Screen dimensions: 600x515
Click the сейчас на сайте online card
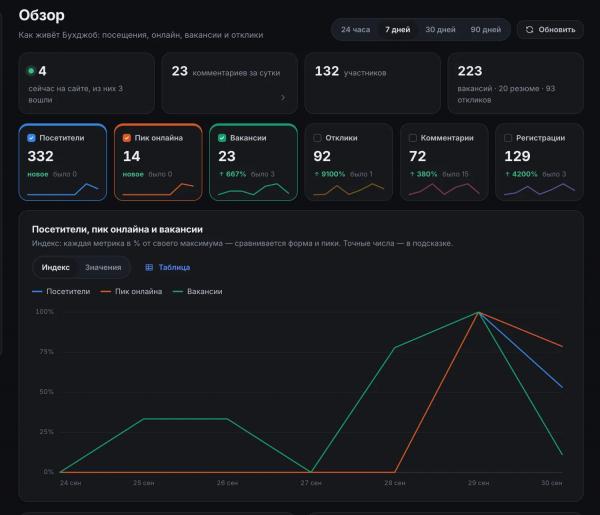86,83
